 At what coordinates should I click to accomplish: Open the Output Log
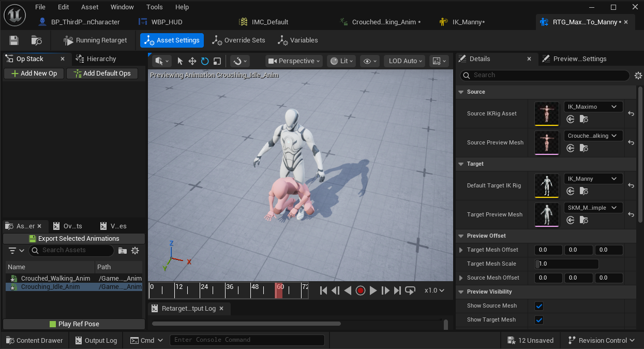96,341
